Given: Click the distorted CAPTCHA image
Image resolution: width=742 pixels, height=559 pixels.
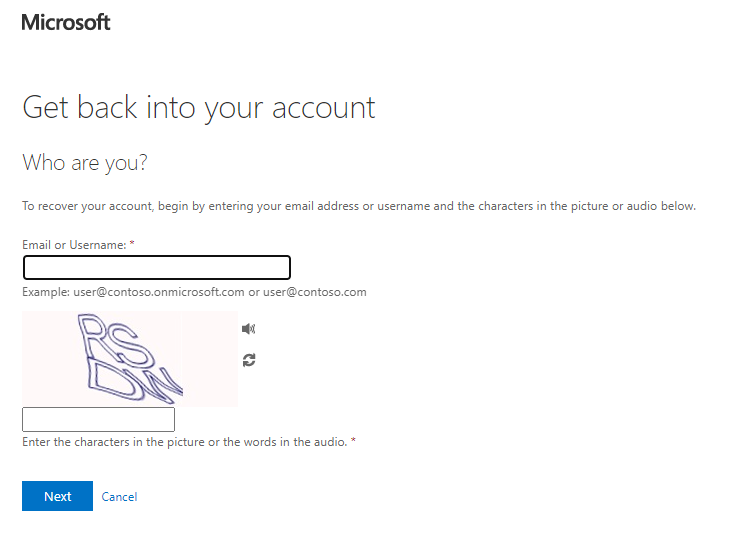Looking at the screenshot, I should coord(130,359).
